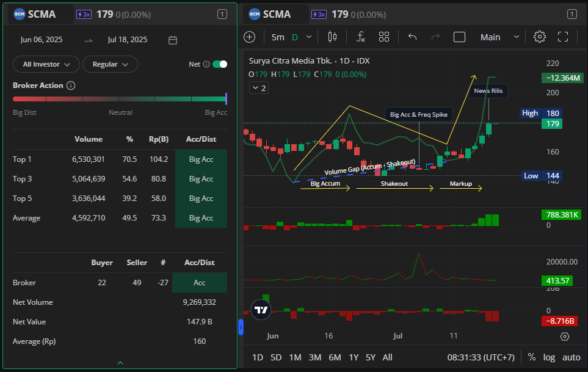Viewport: 588px width, 372px height.
Task: Click the SCM logo in chart header
Action: click(254, 14)
